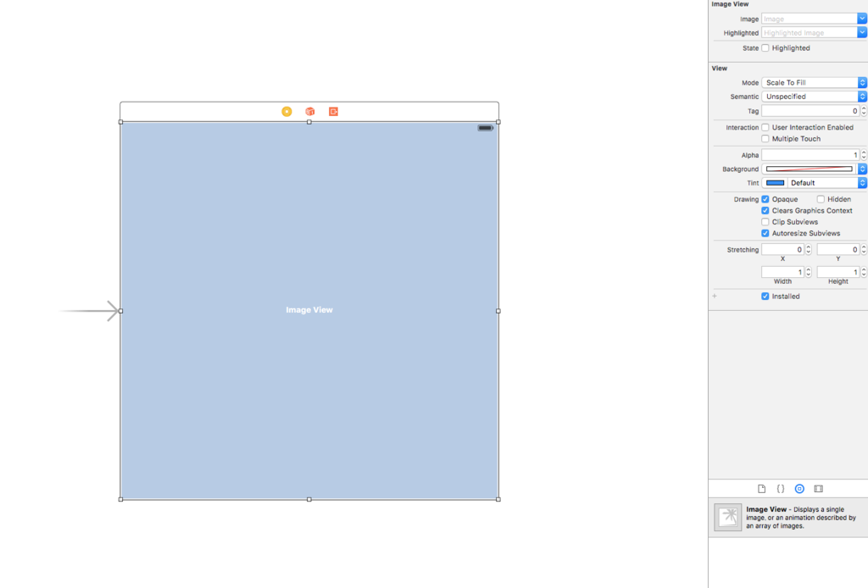Click the top-center resize handle of Image View
This screenshot has height=588, width=868.
click(x=309, y=122)
